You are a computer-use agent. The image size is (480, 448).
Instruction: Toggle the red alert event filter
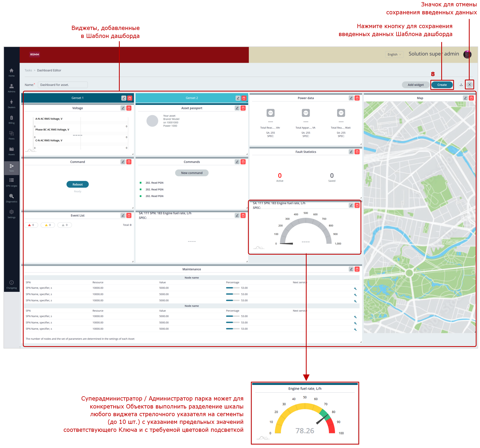point(31,225)
